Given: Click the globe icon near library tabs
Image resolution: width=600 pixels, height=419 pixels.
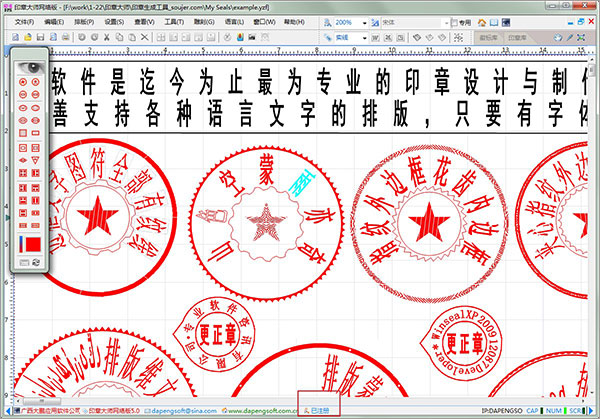Looking at the screenshot, I should click(x=558, y=37).
